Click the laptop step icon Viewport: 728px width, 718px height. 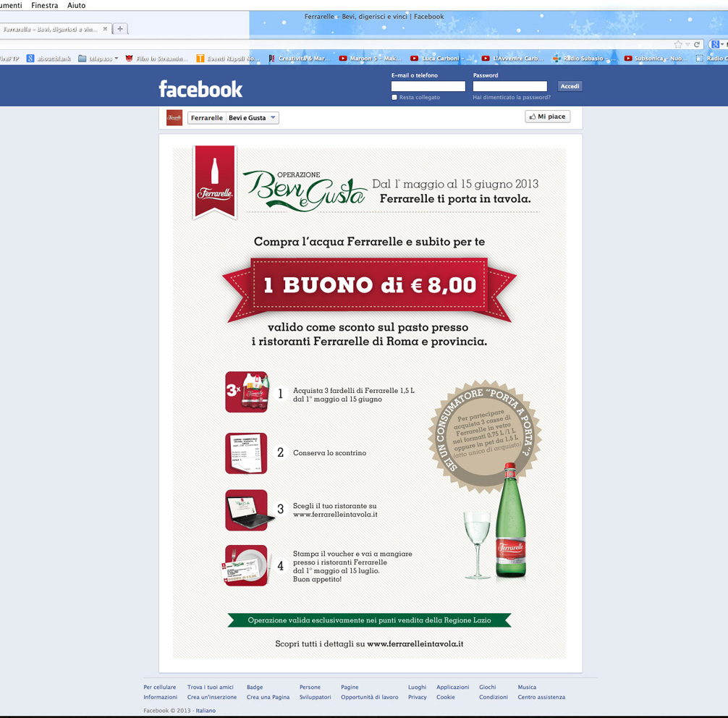tap(248, 510)
